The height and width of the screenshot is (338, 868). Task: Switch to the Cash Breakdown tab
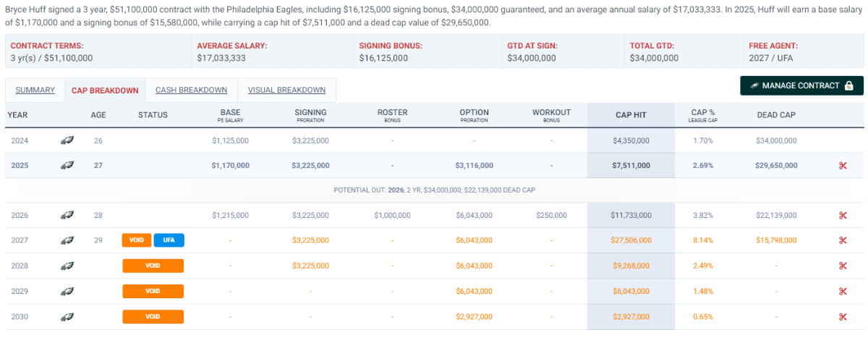pos(191,90)
